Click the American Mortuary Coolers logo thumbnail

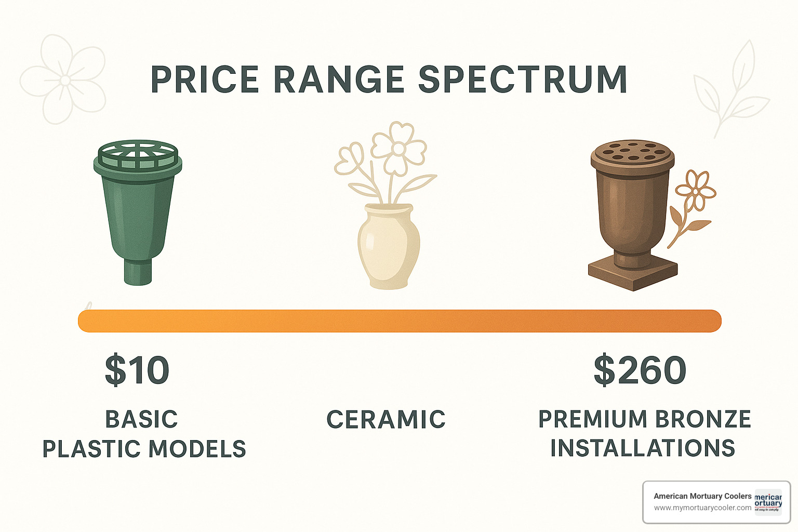point(768,502)
